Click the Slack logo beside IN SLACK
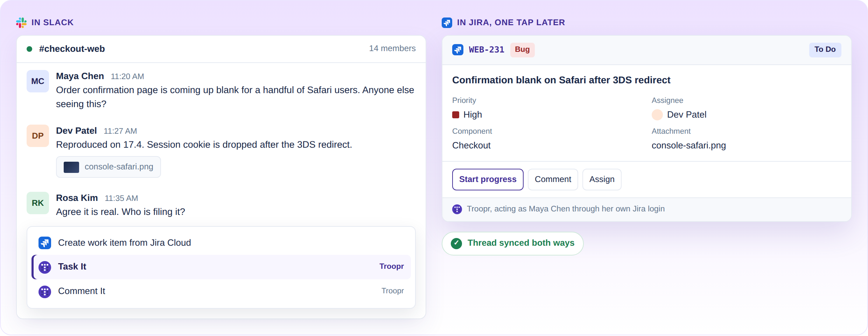The width and height of the screenshot is (868, 336). pos(21,23)
